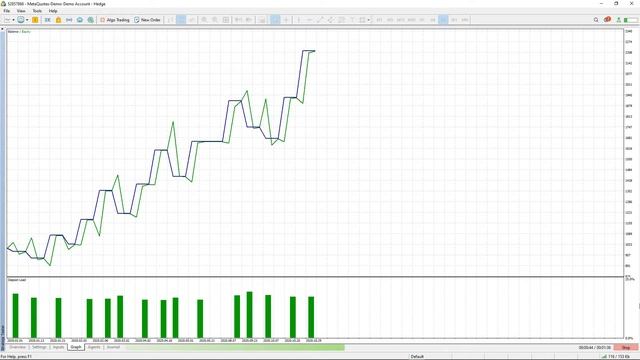Select the crosshair tool
Screen dimensions: 640x360
click(287, 20)
